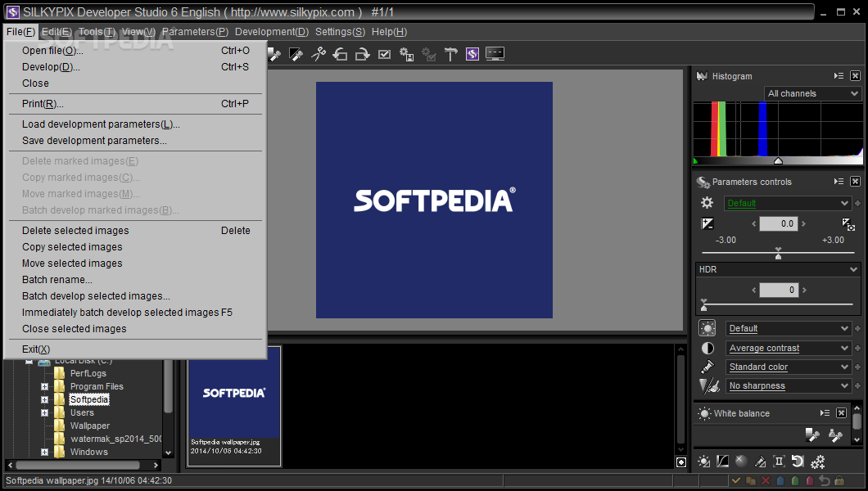Click the contrast half-circle icon
The height and width of the screenshot is (491, 868).
(708, 348)
